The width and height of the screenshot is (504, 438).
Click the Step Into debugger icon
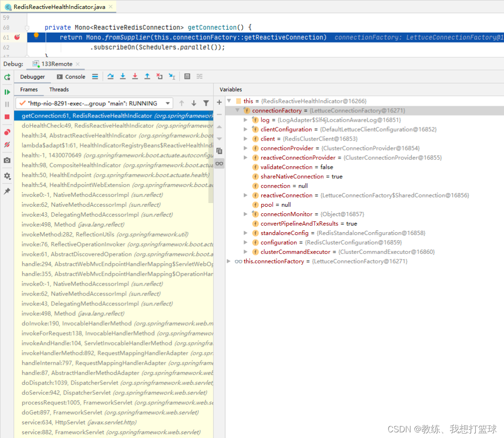[123, 76]
